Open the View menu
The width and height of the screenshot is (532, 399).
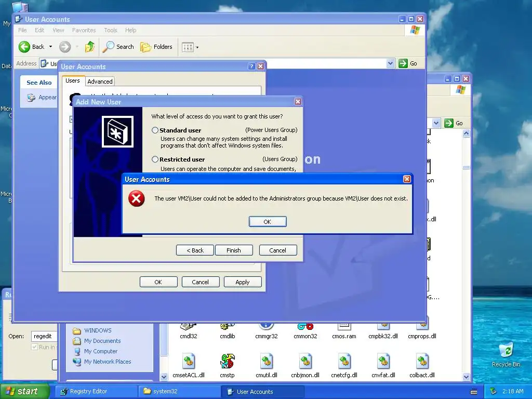coord(58,30)
